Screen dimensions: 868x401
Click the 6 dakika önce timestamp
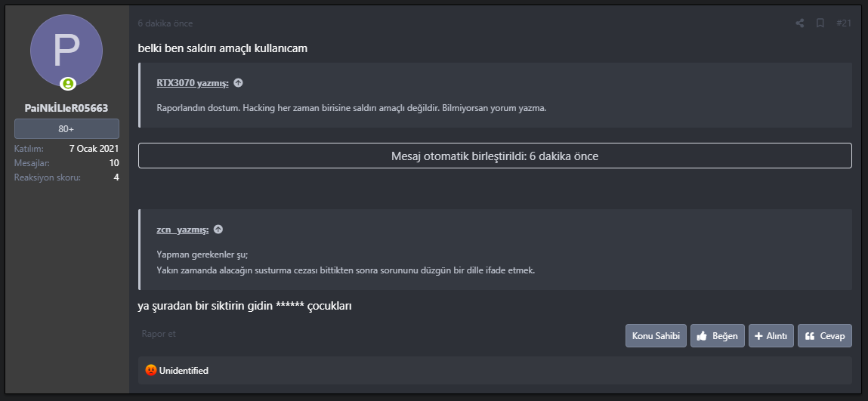(165, 23)
